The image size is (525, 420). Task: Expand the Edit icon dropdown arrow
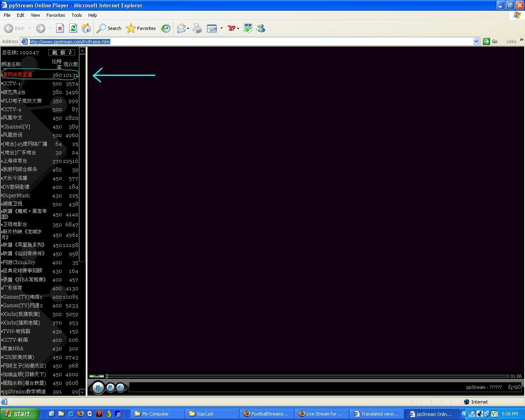tap(221, 28)
